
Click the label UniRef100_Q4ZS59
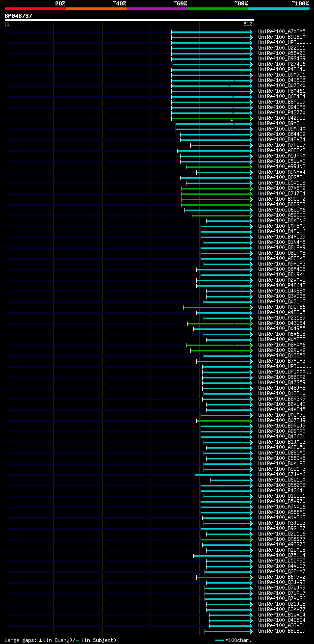click(x=282, y=382)
